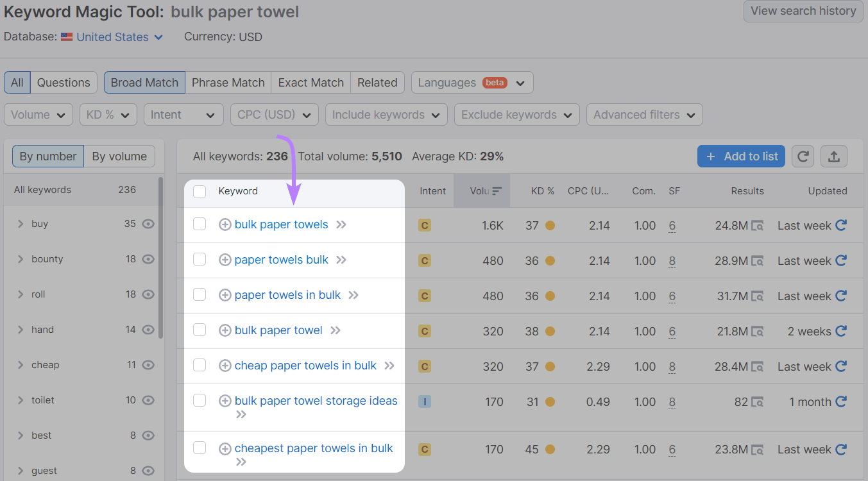Click the refresh metrics icon near Add to list
The width and height of the screenshot is (868, 481).
click(x=803, y=156)
